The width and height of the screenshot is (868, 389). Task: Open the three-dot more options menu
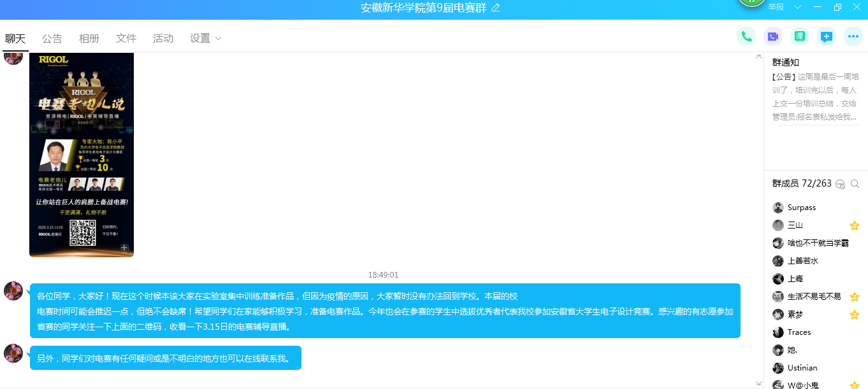(x=853, y=36)
